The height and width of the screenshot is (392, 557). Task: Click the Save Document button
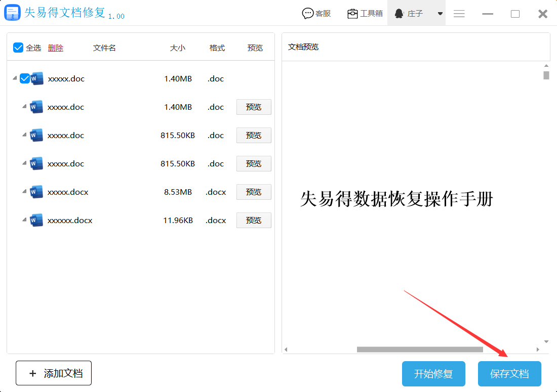(x=509, y=374)
